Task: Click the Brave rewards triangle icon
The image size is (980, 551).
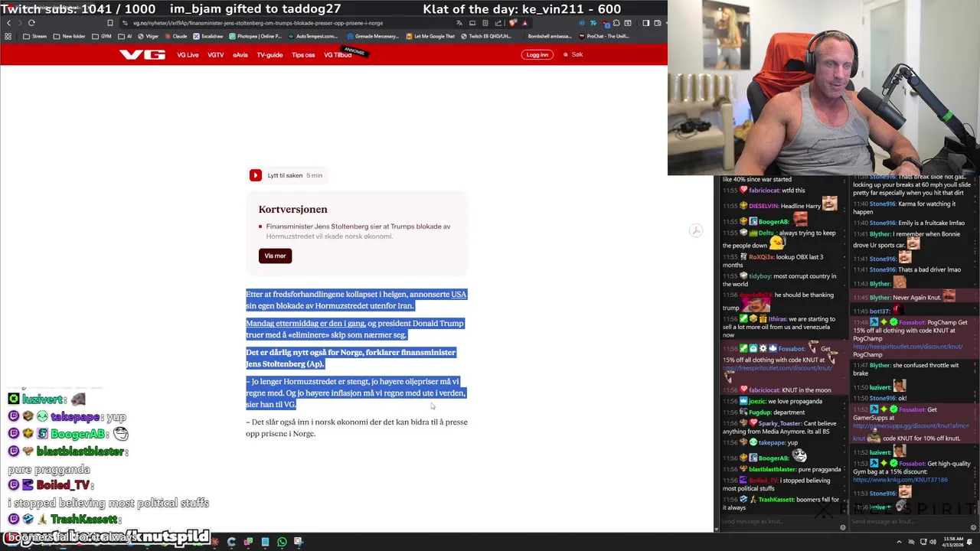Action: click(x=525, y=23)
